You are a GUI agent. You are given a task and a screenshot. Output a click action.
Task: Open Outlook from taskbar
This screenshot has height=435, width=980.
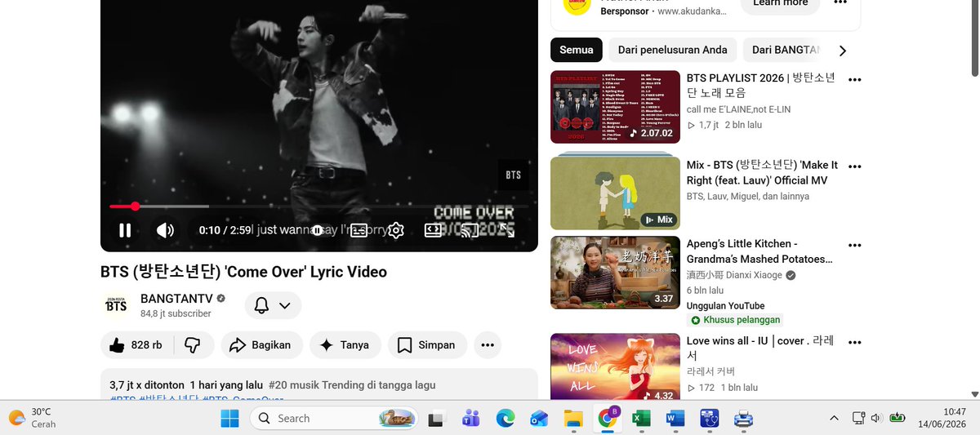[x=539, y=419]
